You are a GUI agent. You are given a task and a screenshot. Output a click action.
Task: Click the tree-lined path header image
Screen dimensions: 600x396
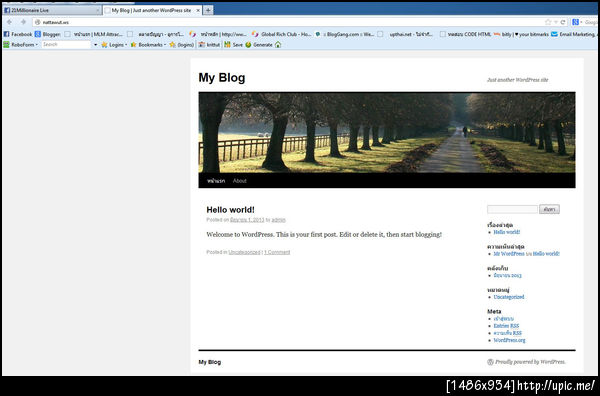coord(387,133)
